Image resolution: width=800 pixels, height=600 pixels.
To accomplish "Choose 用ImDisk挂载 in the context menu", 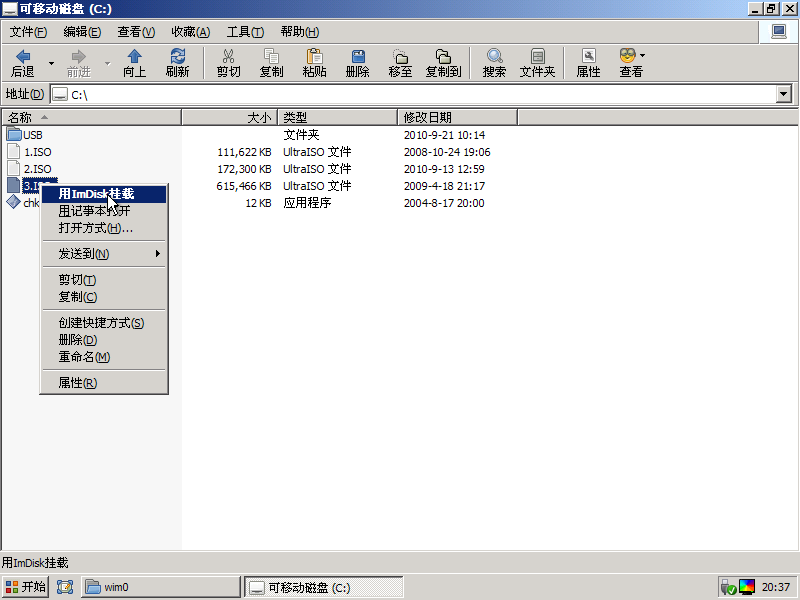I will [x=96, y=194].
